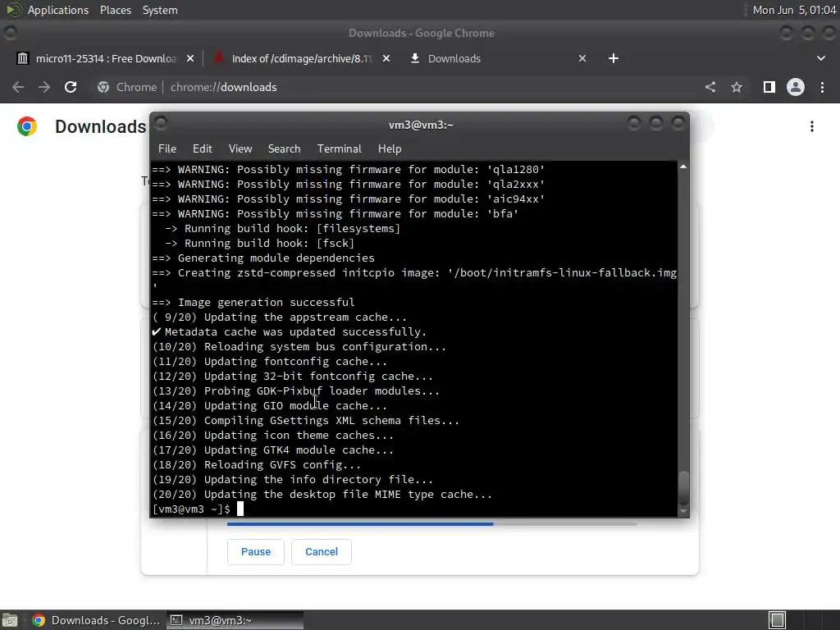Go back in Chrome history

pyautogui.click(x=18, y=87)
